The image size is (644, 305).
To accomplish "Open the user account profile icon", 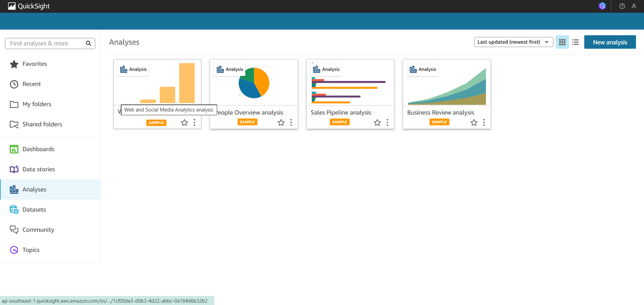I will [634, 6].
